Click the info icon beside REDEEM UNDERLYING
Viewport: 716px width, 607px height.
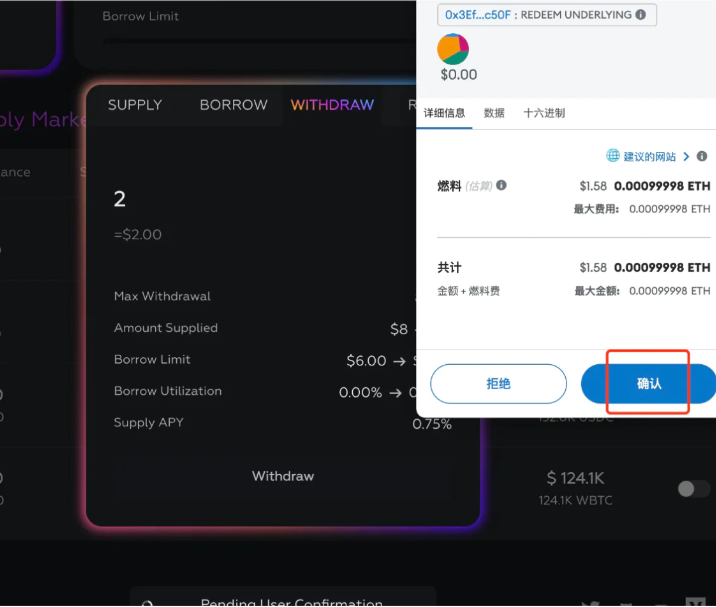coord(641,15)
